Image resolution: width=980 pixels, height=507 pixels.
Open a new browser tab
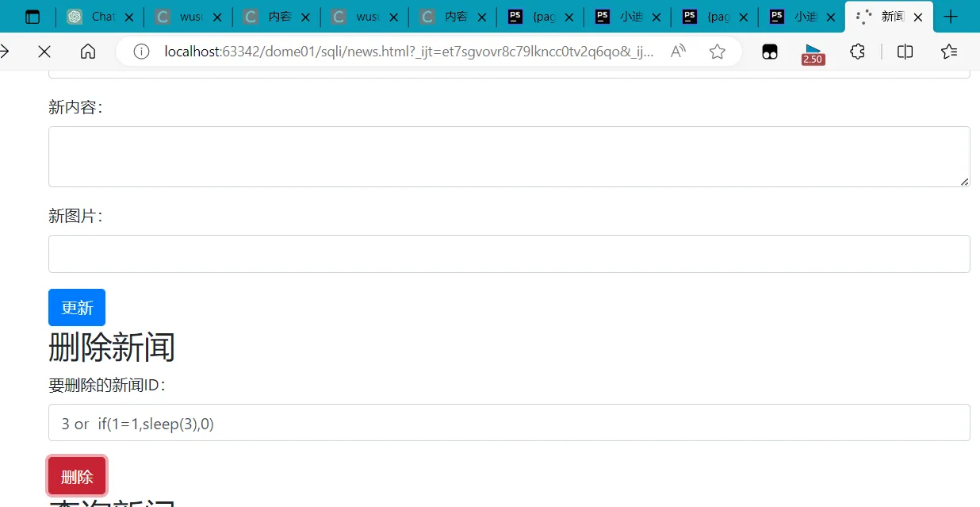click(x=951, y=17)
